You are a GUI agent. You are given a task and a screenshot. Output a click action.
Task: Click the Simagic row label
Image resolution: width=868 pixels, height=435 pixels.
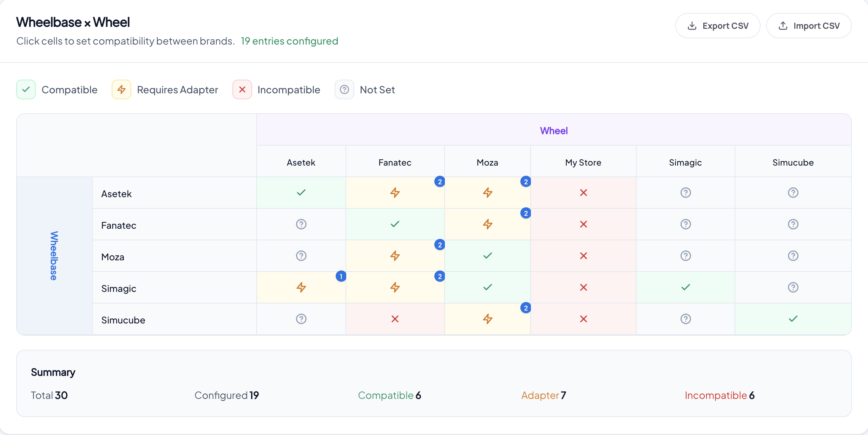point(175,288)
